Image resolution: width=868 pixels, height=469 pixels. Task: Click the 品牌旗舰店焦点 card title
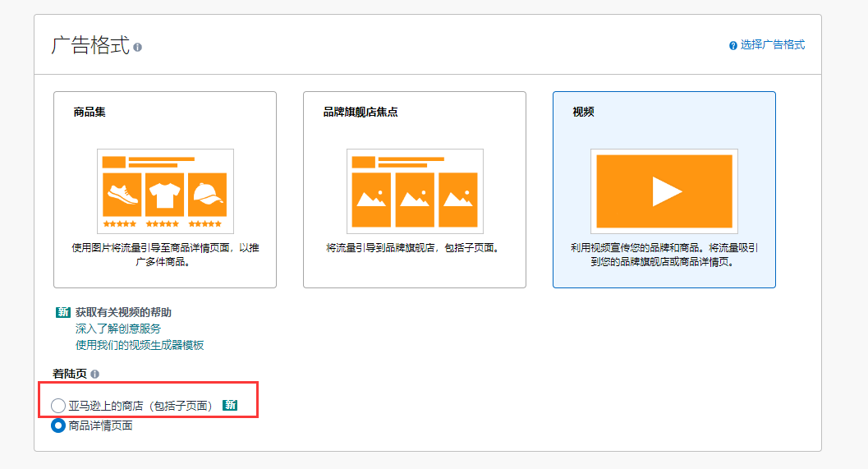(361, 112)
